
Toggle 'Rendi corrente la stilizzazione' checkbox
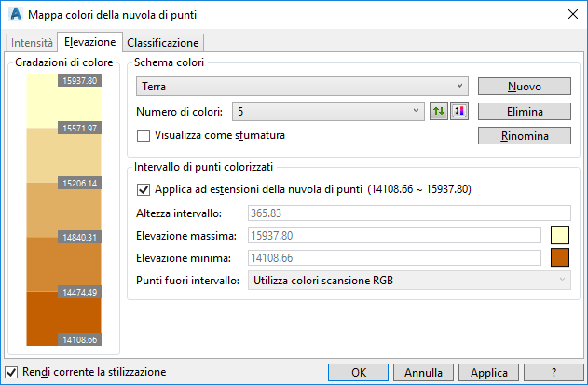coord(11,372)
